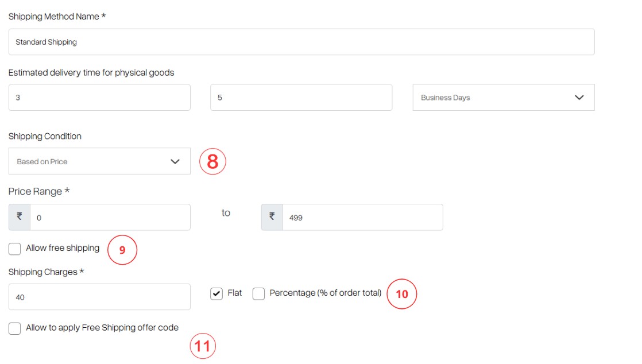This screenshot has height=364, width=642.
Task: Click the rupee icon before maximum price
Action: point(272,217)
